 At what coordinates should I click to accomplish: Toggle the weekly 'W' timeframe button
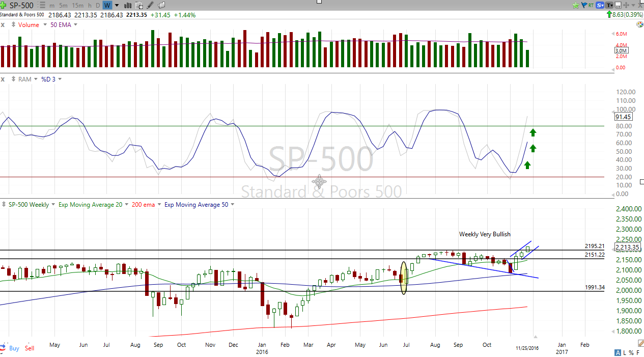(107, 5)
